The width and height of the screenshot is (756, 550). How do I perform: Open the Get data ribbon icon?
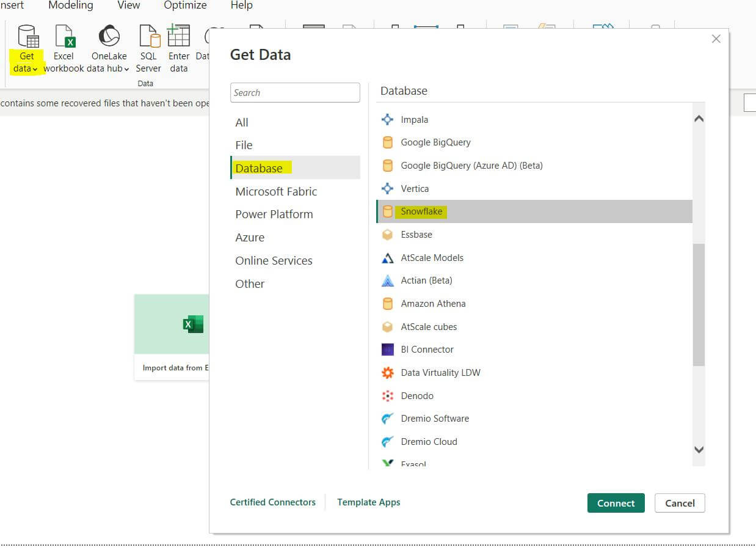pyautogui.click(x=27, y=36)
